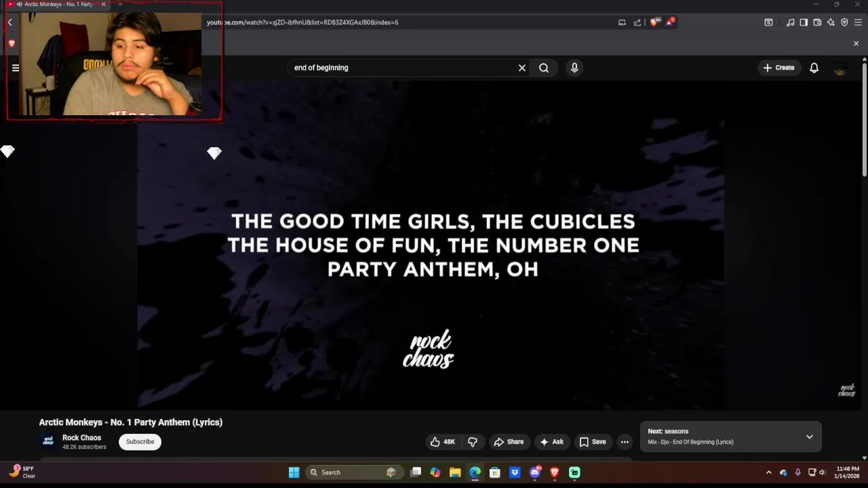Image resolution: width=868 pixels, height=488 pixels.
Task: Open Task View on taskbar
Action: coord(416,472)
